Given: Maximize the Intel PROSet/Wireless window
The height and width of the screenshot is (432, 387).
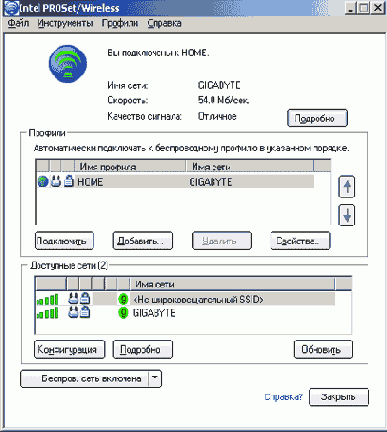Looking at the screenshot, I should click(x=364, y=8).
